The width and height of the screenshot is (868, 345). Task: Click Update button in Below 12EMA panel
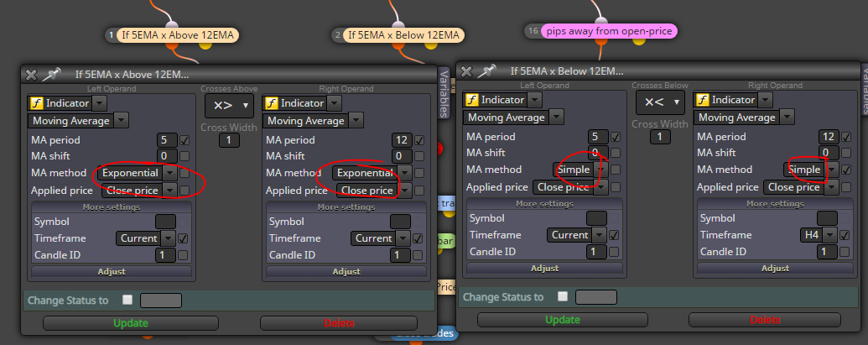pos(563,320)
